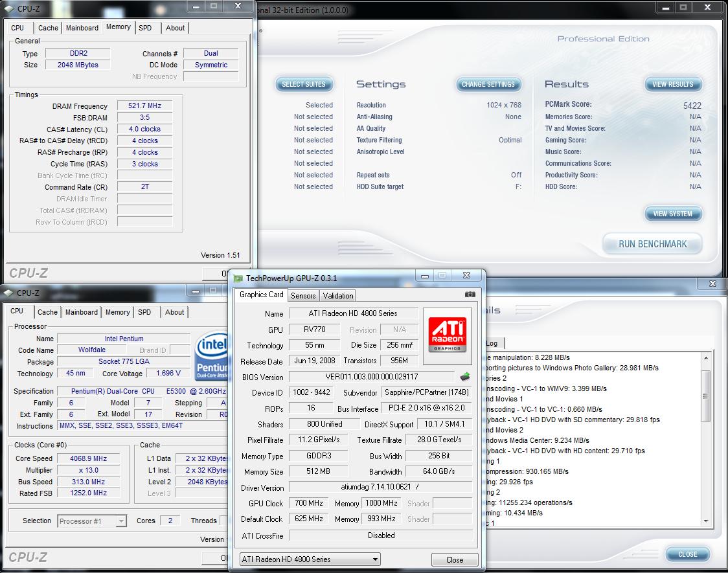Click the SELECT SUITES button in PCMark
Image resolution: width=728 pixels, height=573 pixels.
tap(304, 84)
